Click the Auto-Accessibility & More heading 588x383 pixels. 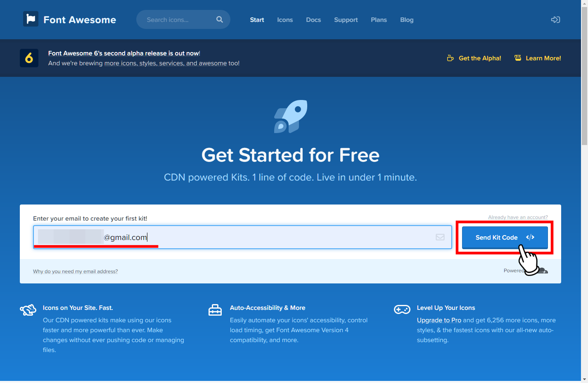268,308
